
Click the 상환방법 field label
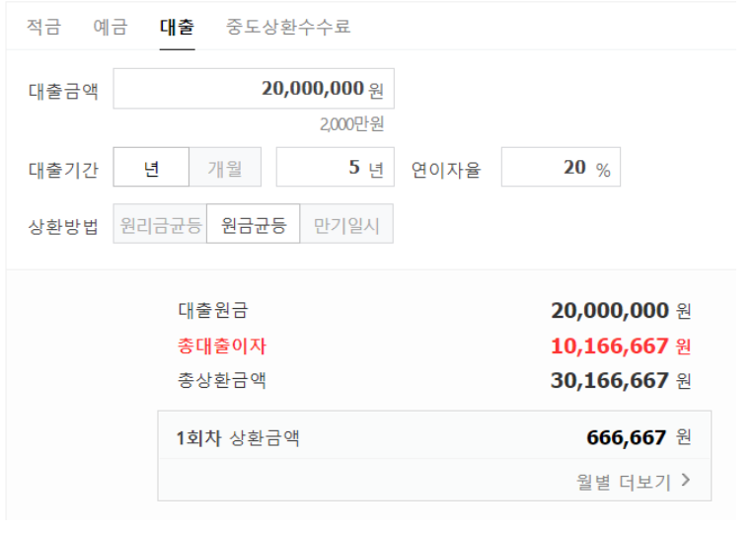point(63,226)
